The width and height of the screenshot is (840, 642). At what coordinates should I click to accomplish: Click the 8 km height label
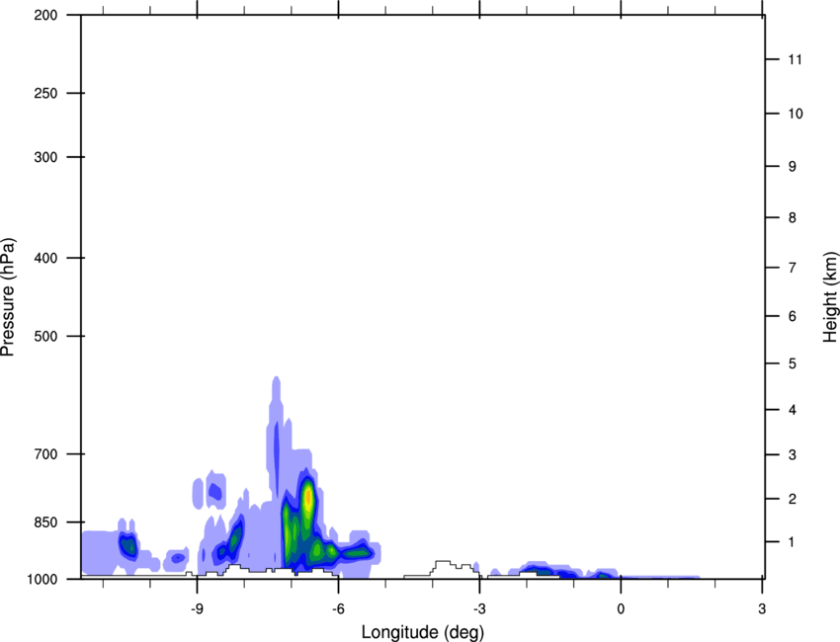click(x=793, y=218)
